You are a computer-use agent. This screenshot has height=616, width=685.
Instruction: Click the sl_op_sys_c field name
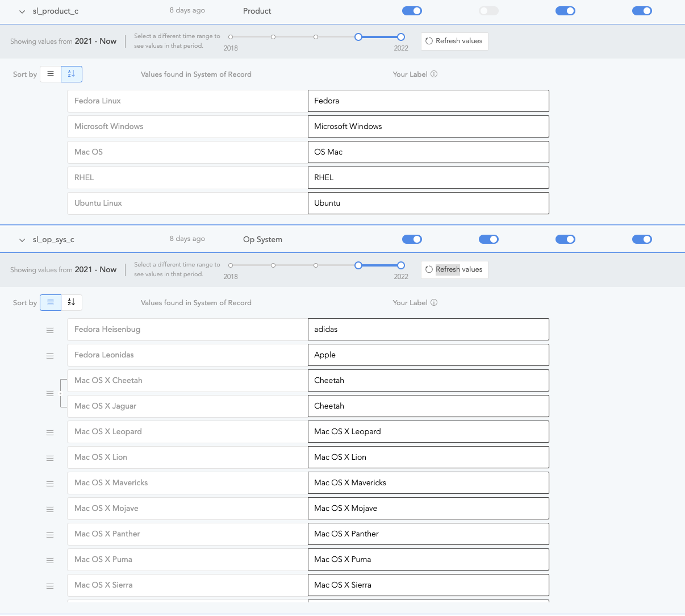pyautogui.click(x=53, y=239)
